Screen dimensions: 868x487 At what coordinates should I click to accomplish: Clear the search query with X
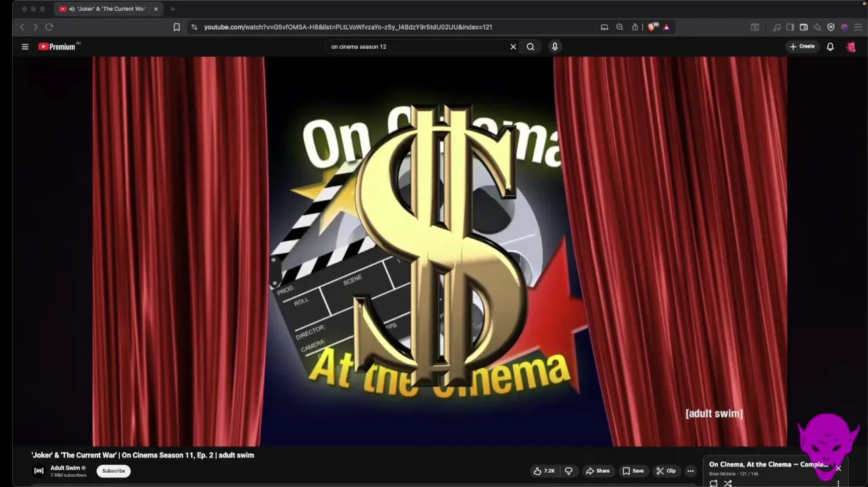[x=513, y=47]
